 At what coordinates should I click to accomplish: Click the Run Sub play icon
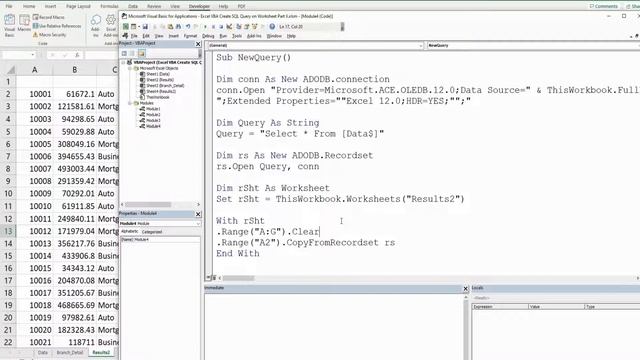pyautogui.click(x=205, y=27)
